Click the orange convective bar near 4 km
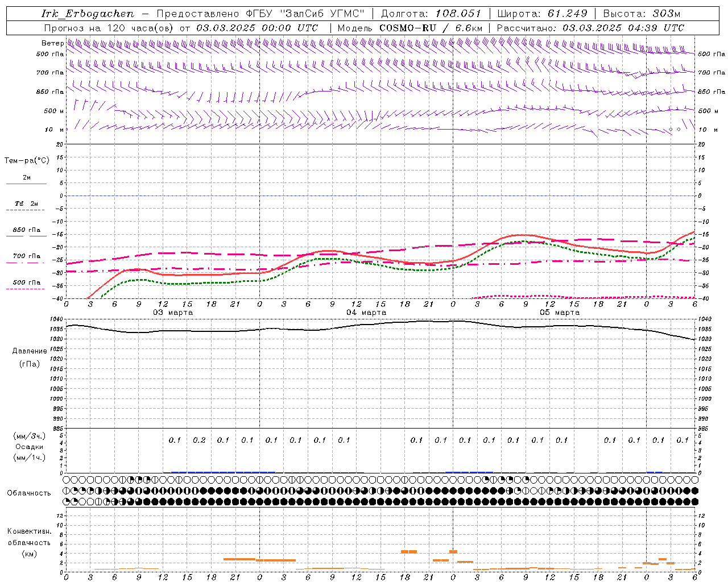728x582 pixels. click(409, 551)
